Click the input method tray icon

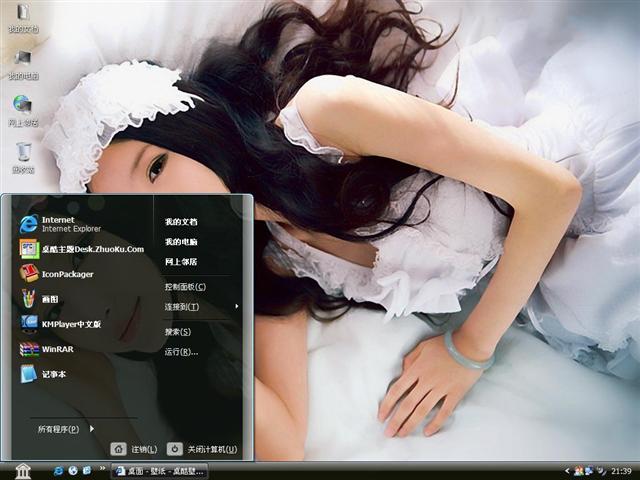tap(601, 471)
